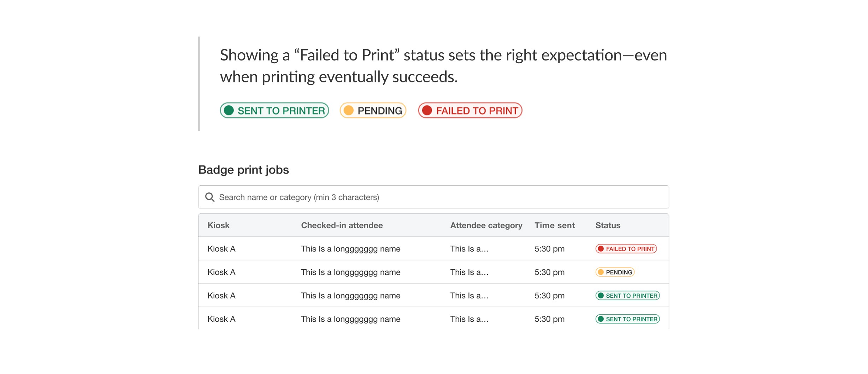This screenshot has width=868, height=374.
Task: Click the truncated attendee category in the third row
Action: coord(469,296)
